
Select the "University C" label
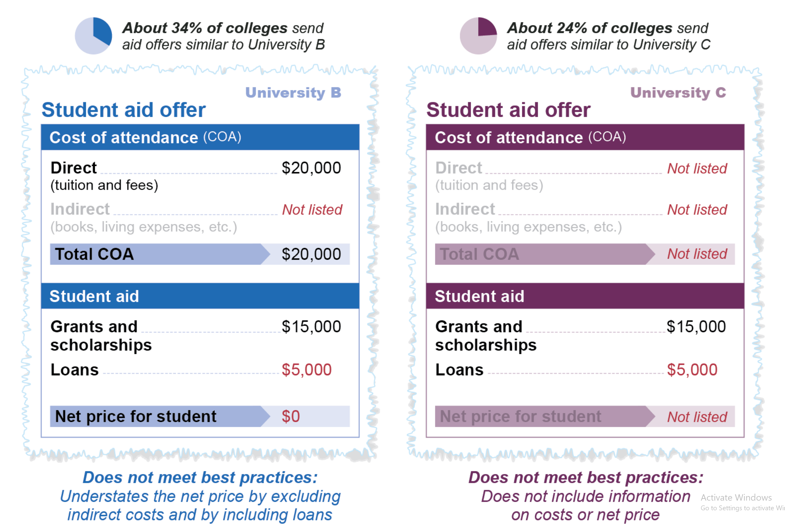(678, 92)
